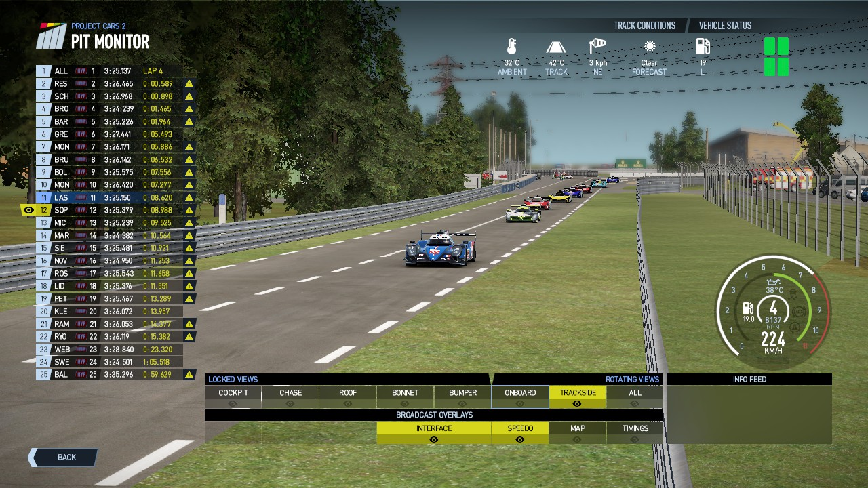Disable the Trackside rotating view

coord(578,397)
